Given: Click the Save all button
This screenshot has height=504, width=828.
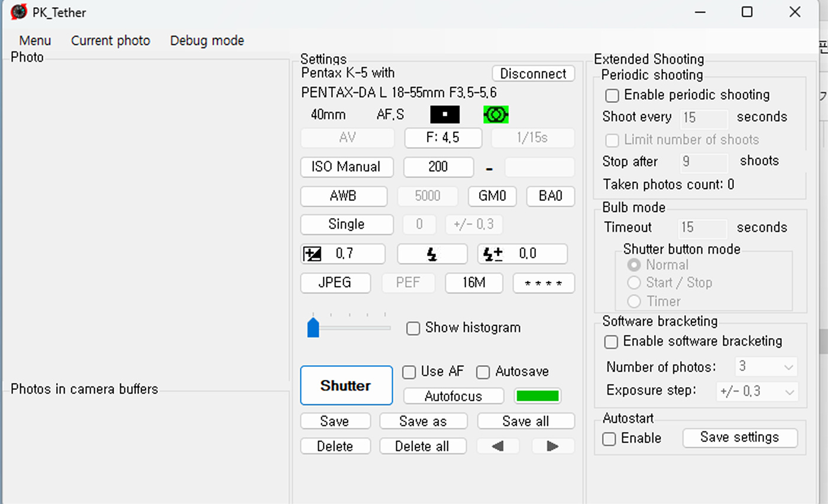Looking at the screenshot, I should tap(526, 421).
